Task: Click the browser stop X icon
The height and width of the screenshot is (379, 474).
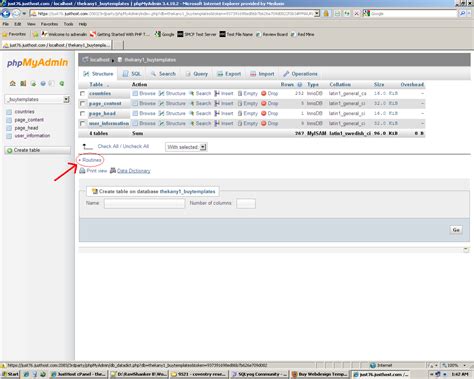Action: (x=356, y=14)
